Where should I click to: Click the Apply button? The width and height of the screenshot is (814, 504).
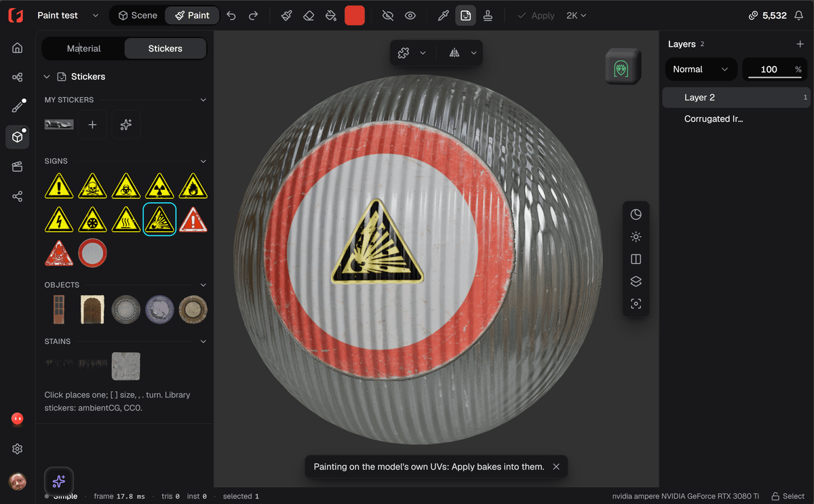[536, 16]
